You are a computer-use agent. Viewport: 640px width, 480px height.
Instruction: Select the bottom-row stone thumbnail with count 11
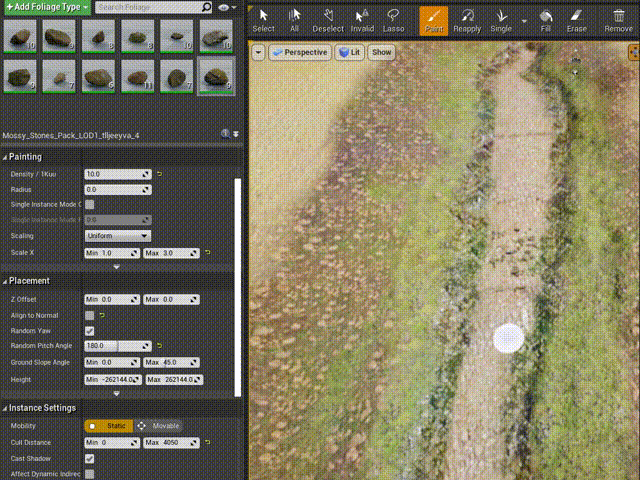click(138, 76)
